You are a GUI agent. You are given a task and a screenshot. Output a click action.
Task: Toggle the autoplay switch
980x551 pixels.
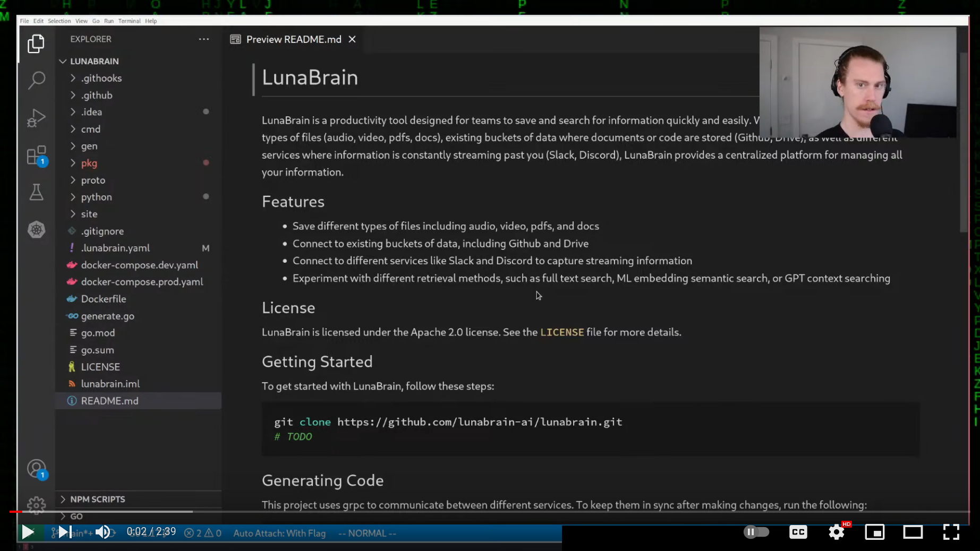[x=756, y=532]
